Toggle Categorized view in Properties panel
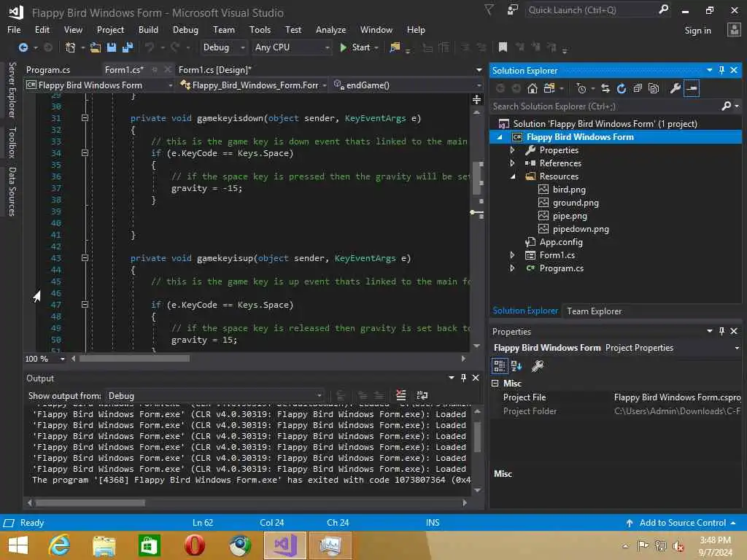Screen dimensions: 747x560 (x=499, y=366)
